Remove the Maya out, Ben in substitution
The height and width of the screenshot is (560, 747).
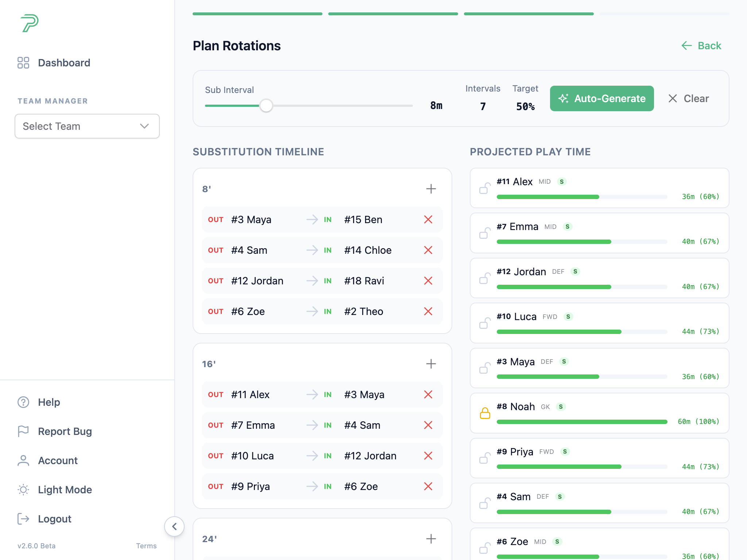tap(428, 219)
